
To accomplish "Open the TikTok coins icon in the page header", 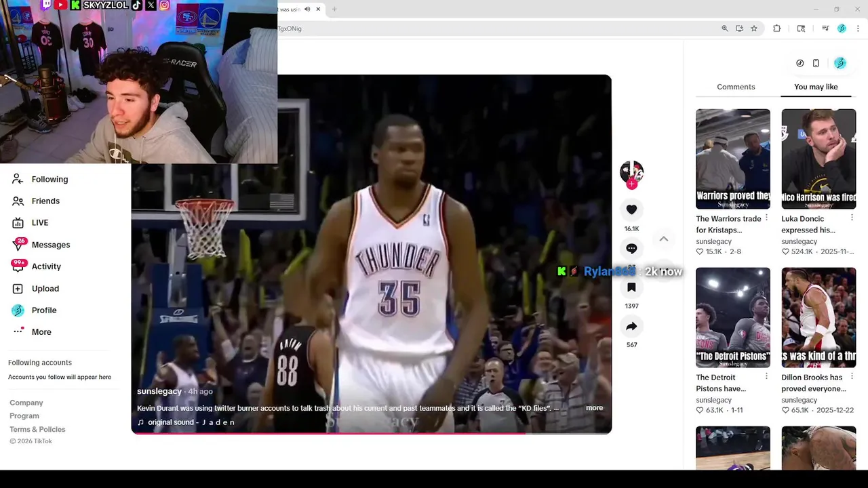I will pos(800,63).
